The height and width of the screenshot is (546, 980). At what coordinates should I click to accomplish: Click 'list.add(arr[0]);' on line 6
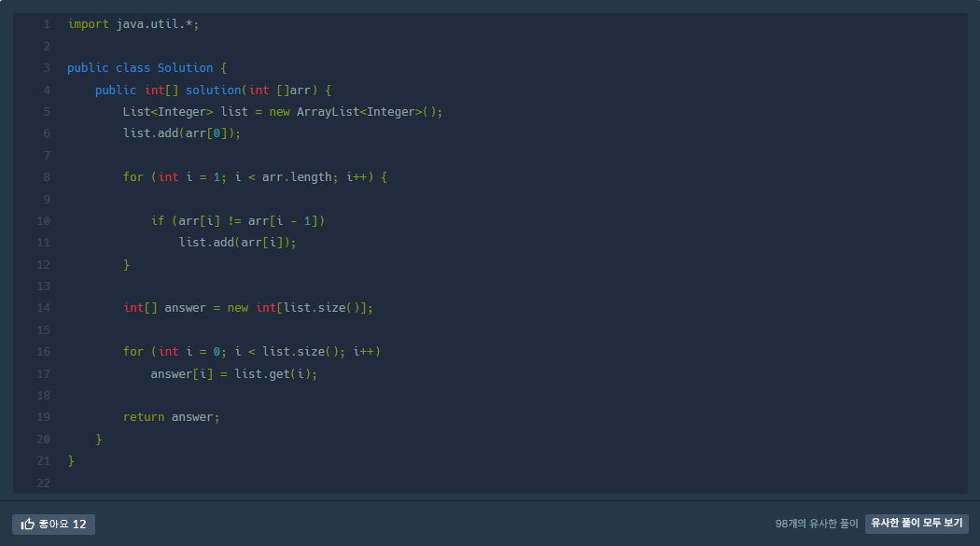(x=182, y=133)
